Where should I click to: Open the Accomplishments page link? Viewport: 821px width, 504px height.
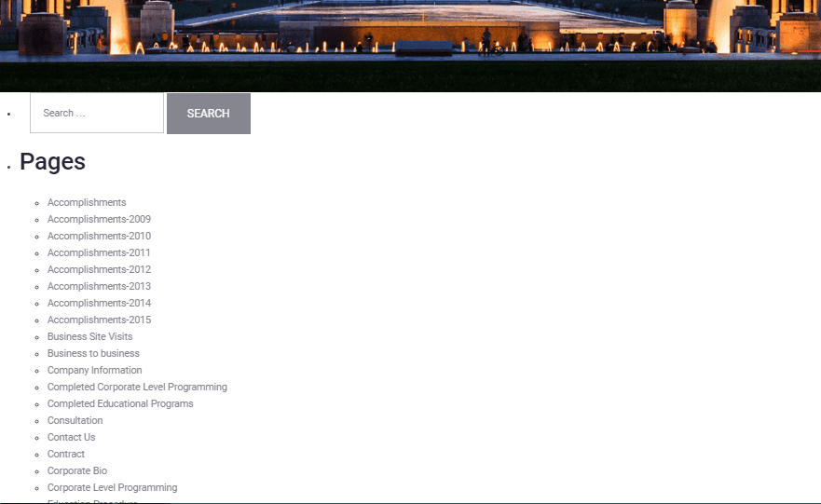point(87,202)
